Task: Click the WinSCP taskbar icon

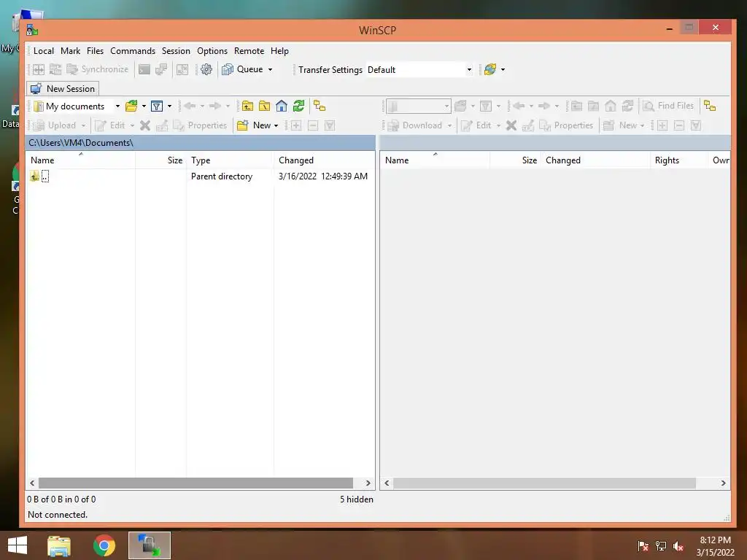Action: click(x=149, y=545)
